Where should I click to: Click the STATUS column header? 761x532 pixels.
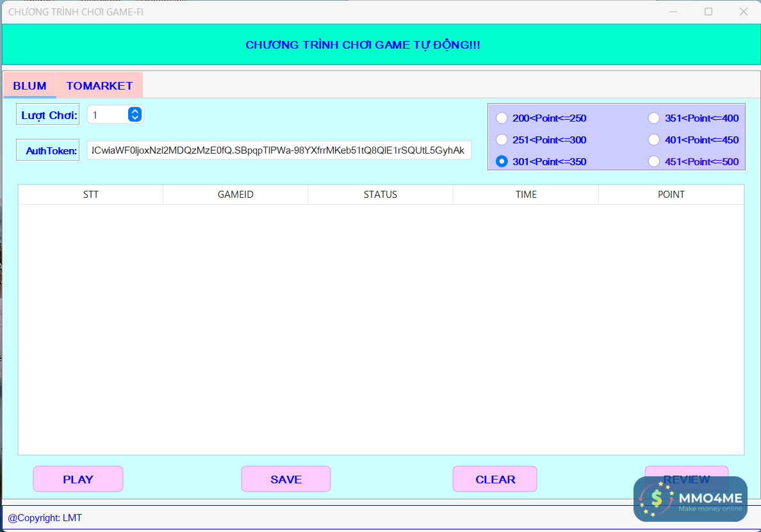pos(380,195)
